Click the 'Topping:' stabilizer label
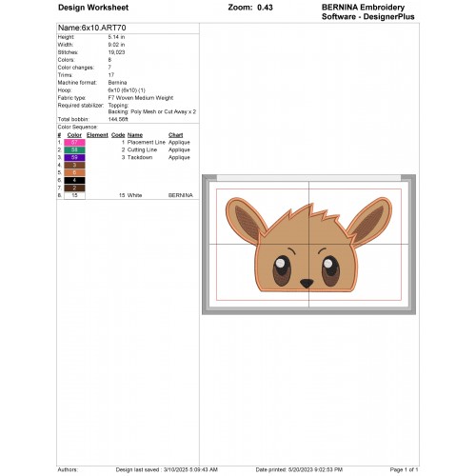Viewport: 476px width, 476px height. pos(118,106)
